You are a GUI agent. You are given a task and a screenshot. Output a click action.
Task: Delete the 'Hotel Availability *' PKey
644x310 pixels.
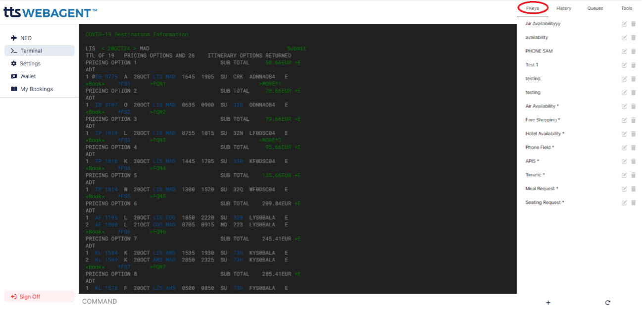point(634,134)
